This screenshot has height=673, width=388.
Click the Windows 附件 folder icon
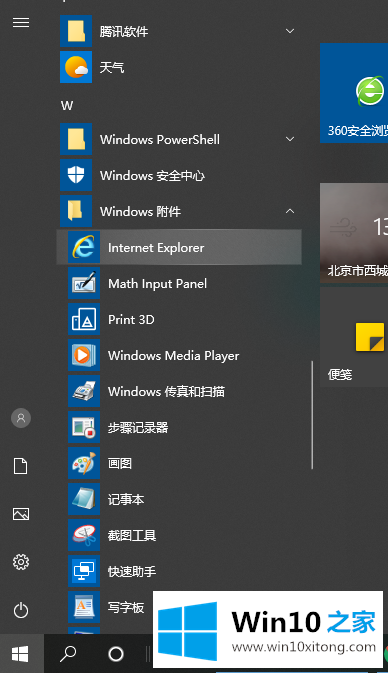coord(76,211)
